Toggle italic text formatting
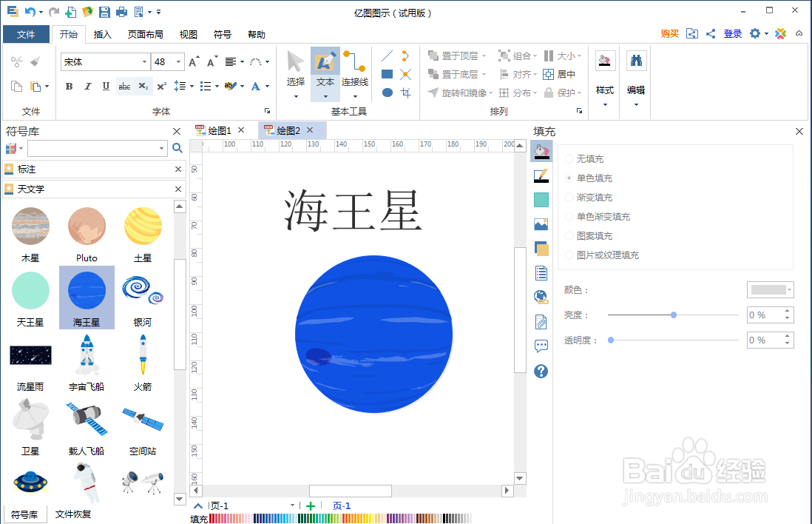812x524 pixels. point(87,86)
